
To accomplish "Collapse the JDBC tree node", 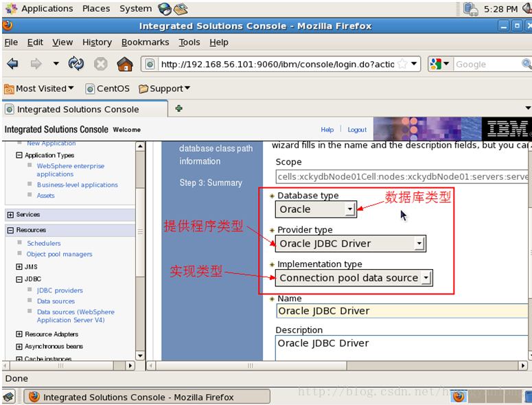I will tap(19, 279).
